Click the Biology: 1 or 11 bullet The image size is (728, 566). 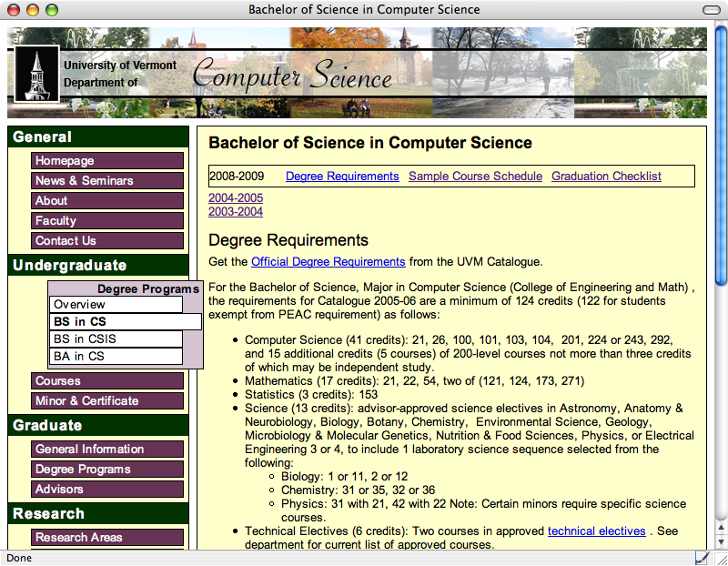point(345,477)
